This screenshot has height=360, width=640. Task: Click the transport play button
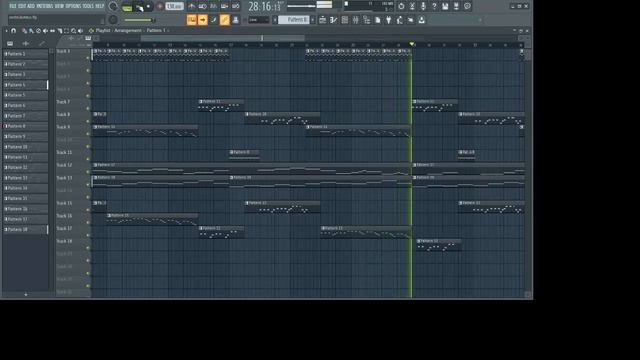pyautogui.click(x=140, y=7)
